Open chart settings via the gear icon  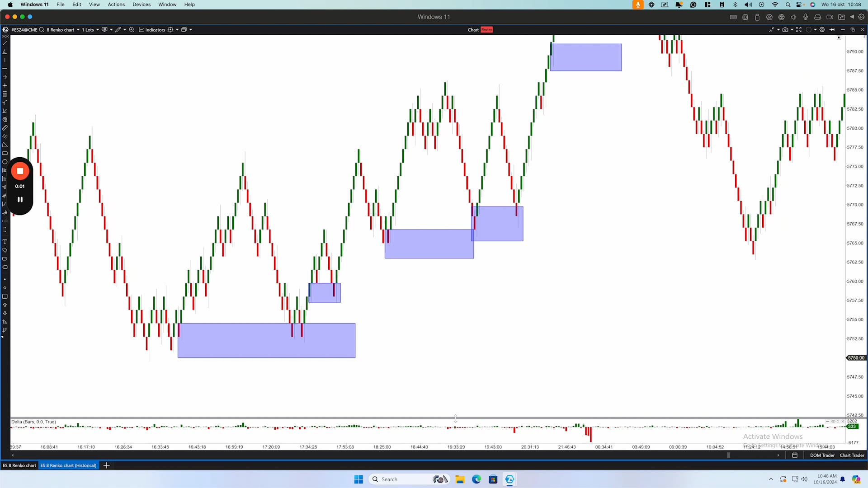tap(822, 29)
